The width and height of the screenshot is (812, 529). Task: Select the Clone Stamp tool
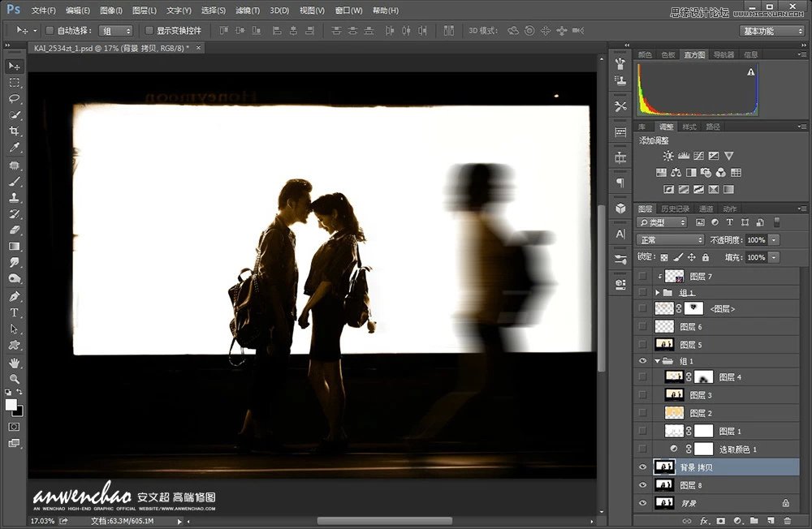[x=15, y=197]
